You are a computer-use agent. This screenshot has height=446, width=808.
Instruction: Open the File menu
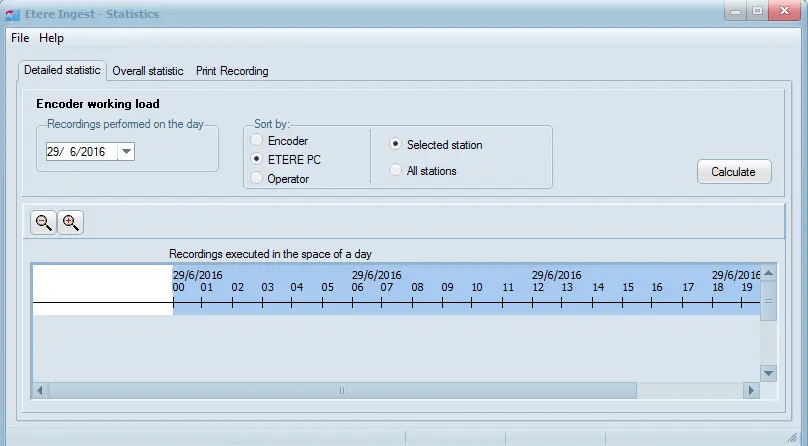(20, 38)
